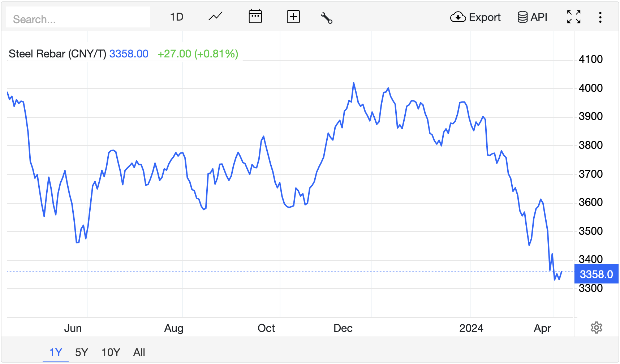620x364 pixels.
Task: Click the Export text label
Action: [x=485, y=17]
